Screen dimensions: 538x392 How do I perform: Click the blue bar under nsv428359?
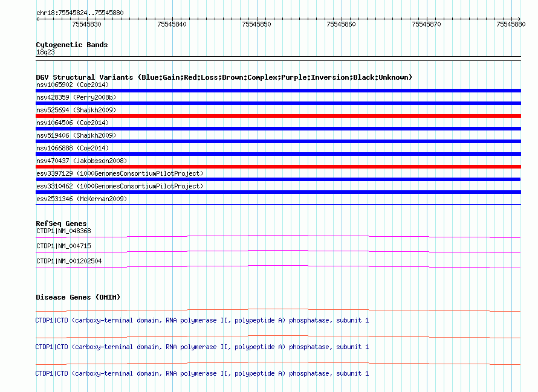[x=278, y=103]
